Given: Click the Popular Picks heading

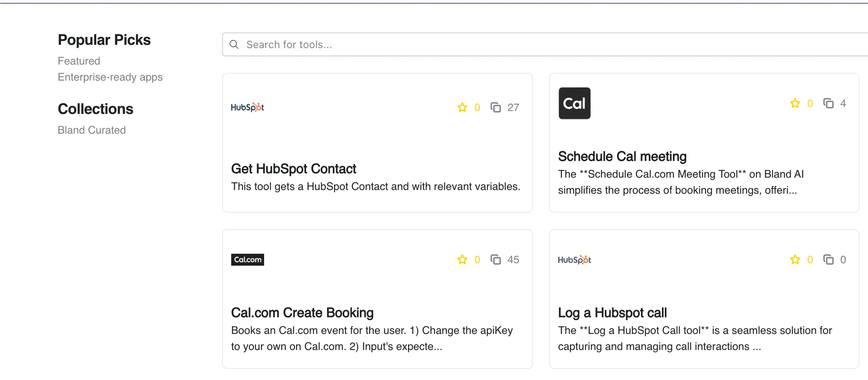Looking at the screenshot, I should coord(104,40).
